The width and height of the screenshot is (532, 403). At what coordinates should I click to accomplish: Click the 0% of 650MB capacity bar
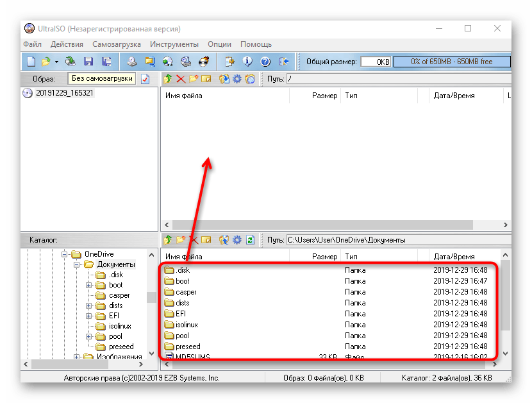coord(451,62)
